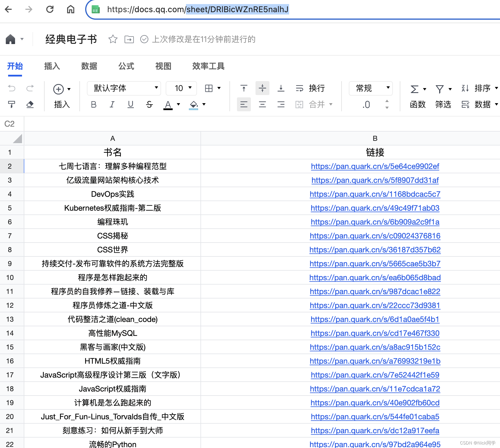Toggle left horizontal alignment
Viewport: 500px width, 448px height.
click(244, 104)
